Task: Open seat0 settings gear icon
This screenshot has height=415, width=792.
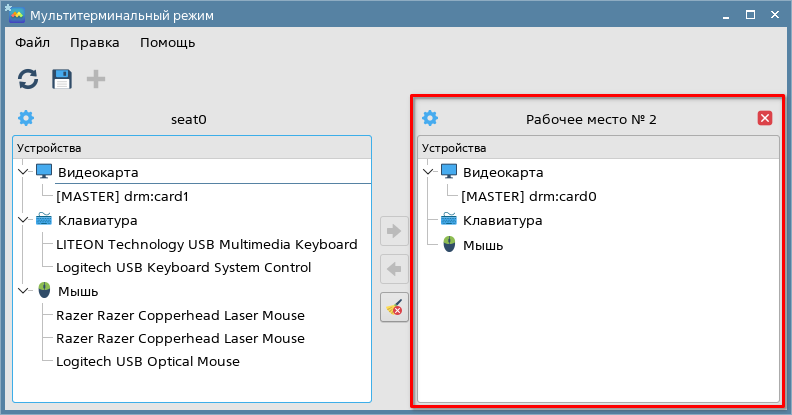Action: coord(26,118)
